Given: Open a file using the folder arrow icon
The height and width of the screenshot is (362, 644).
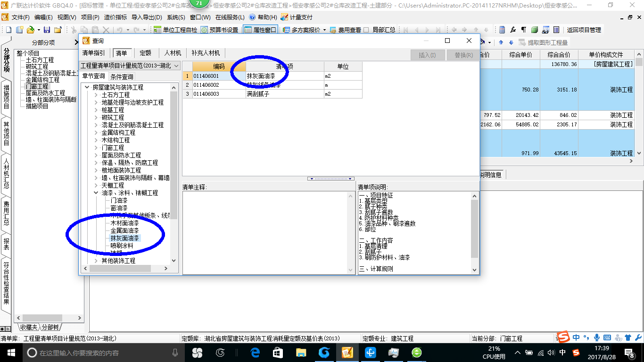Looking at the screenshot, I should (x=30, y=30).
